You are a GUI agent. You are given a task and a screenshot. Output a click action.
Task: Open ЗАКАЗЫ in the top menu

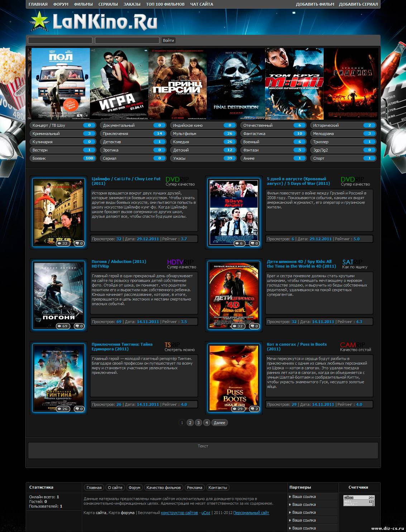pos(132,4)
